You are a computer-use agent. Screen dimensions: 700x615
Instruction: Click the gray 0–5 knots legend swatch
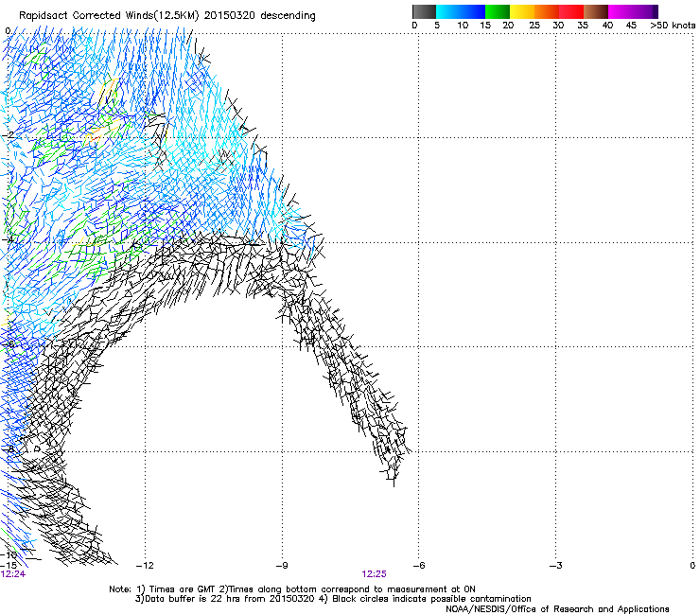pos(424,11)
